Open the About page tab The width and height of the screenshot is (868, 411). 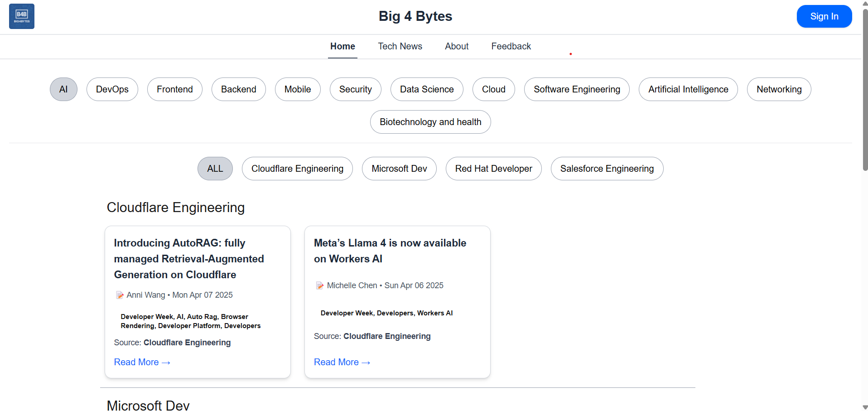tap(457, 46)
